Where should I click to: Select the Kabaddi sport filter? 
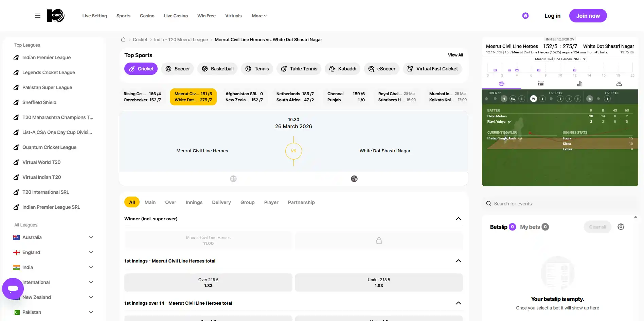[x=342, y=69]
